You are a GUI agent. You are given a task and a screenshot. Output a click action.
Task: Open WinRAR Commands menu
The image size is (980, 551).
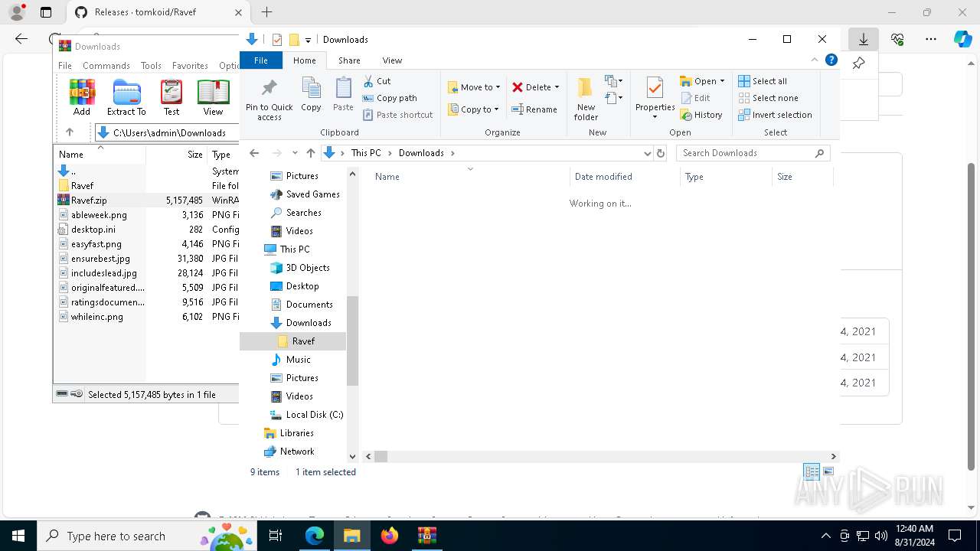(x=106, y=66)
